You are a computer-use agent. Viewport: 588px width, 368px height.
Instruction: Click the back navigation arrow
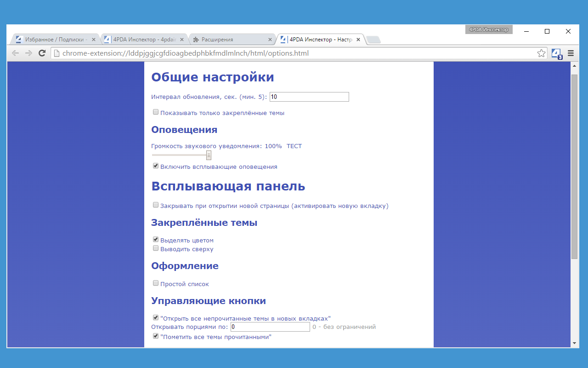(x=15, y=53)
